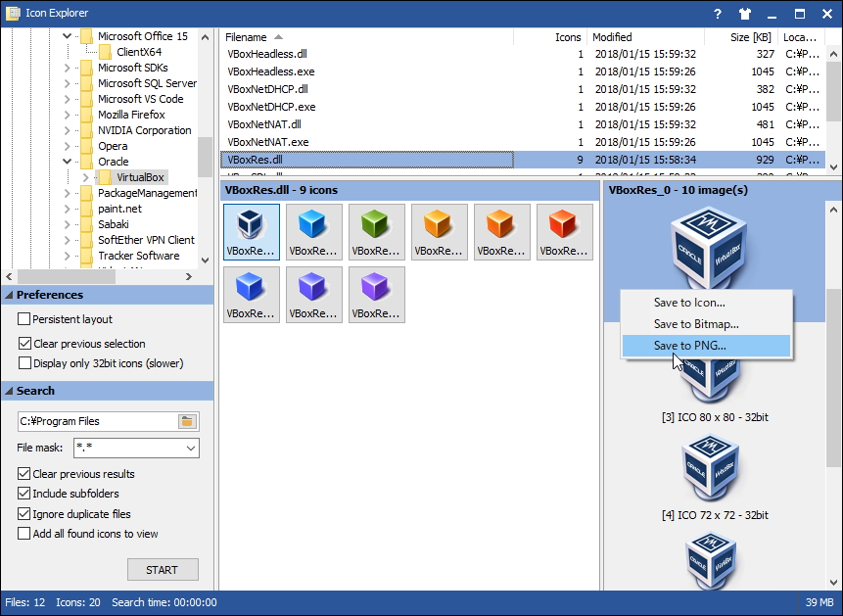Sort by Size [KB] column header
843x616 pixels.
click(741, 37)
